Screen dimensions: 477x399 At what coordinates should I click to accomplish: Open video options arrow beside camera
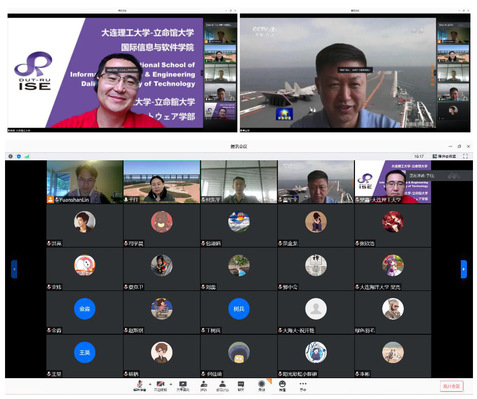click(x=171, y=384)
